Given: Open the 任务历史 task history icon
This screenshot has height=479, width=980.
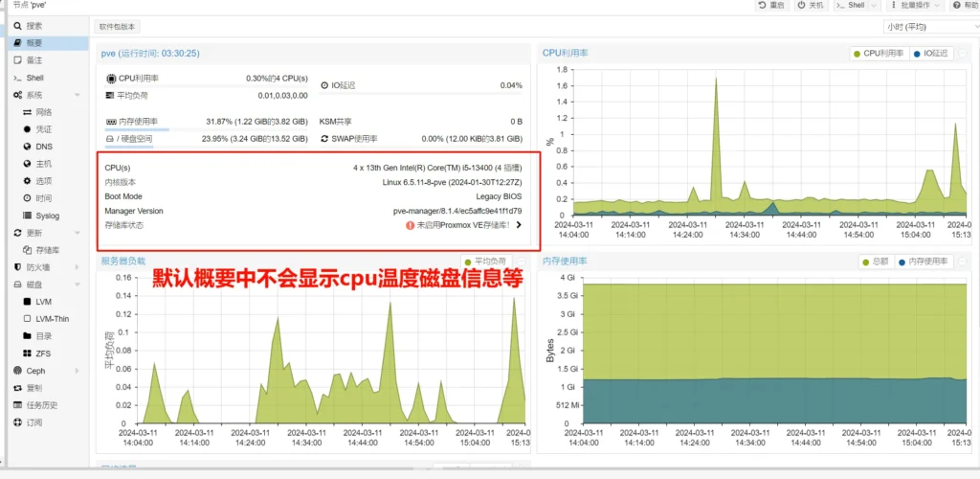Looking at the screenshot, I should (x=17, y=405).
